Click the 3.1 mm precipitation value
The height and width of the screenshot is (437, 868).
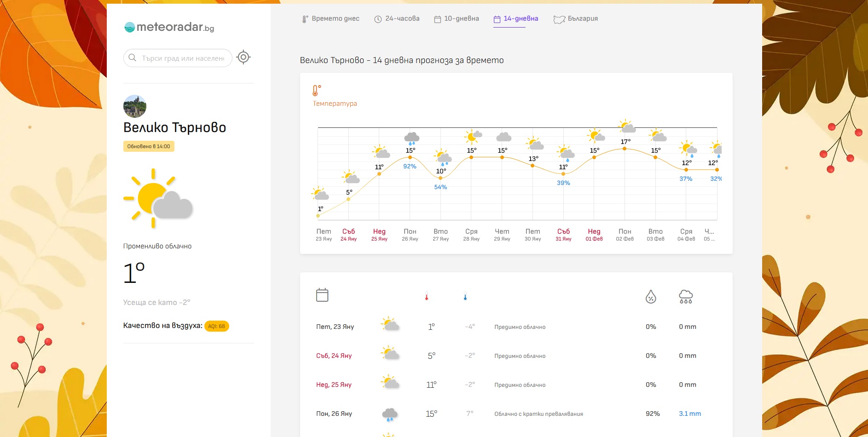[x=689, y=414]
